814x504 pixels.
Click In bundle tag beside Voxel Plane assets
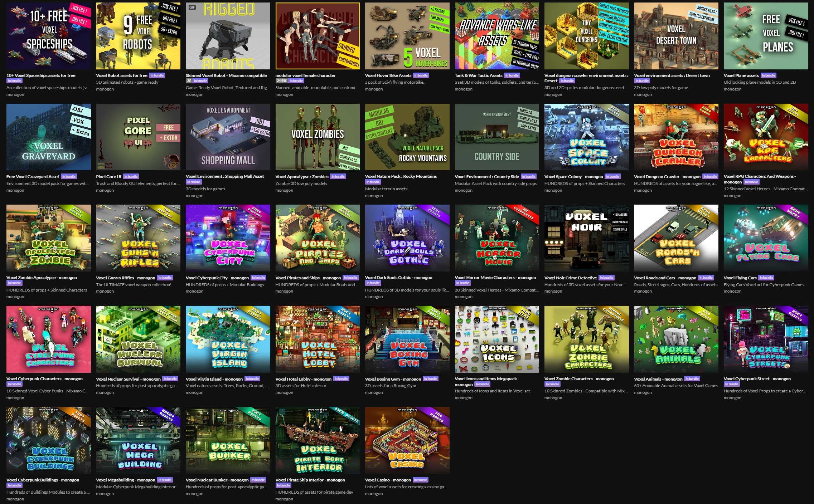pos(769,75)
